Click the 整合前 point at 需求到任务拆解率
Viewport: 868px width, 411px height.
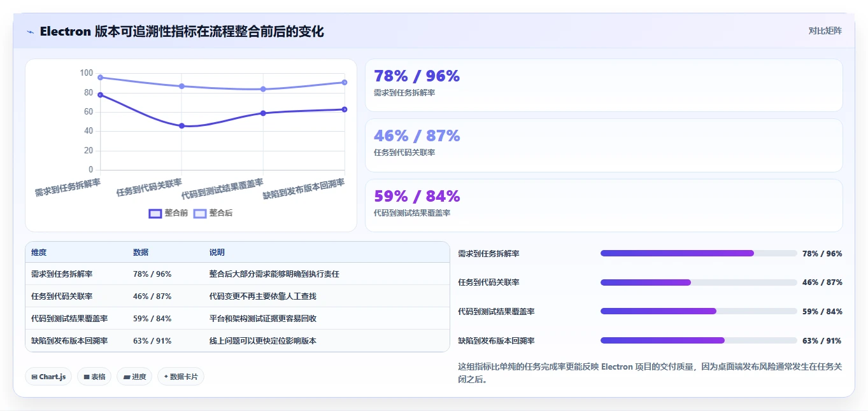pos(100,95)
